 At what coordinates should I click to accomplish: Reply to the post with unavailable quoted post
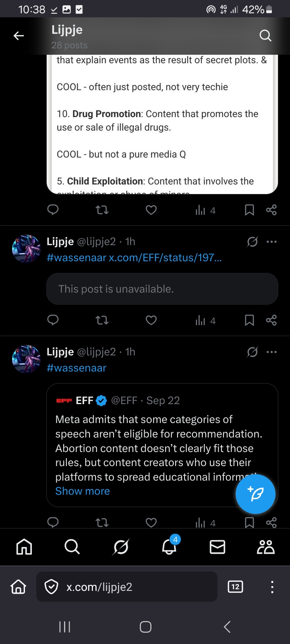point(53,320)
